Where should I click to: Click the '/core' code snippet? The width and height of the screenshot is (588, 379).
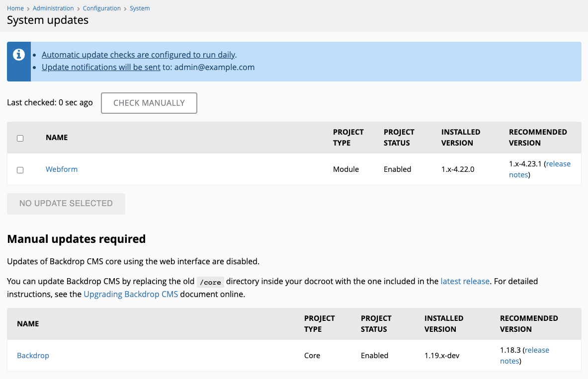click(x=210, y=282)
